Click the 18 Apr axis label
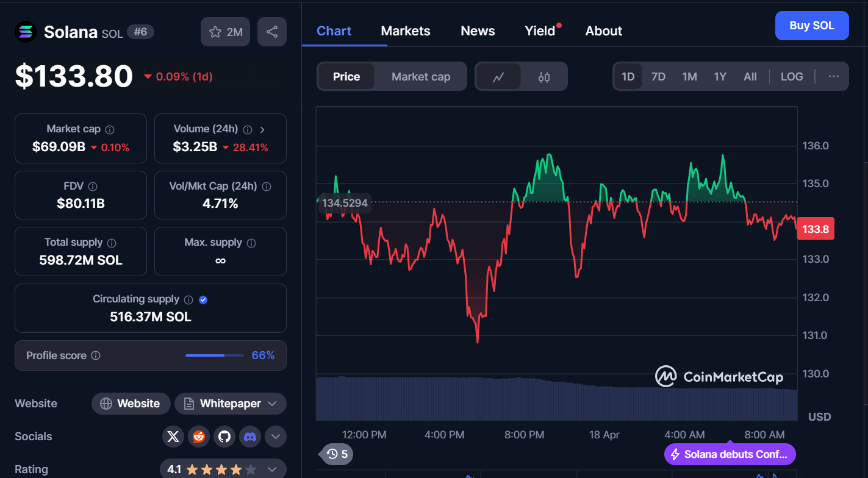868x478 pixels. click(x=604, y=435)
